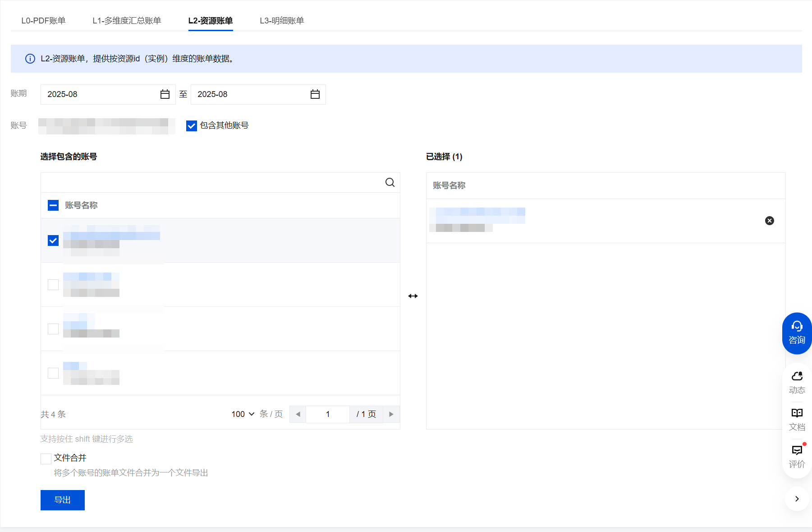Remove the selected account with X icon

coord(770,221)
